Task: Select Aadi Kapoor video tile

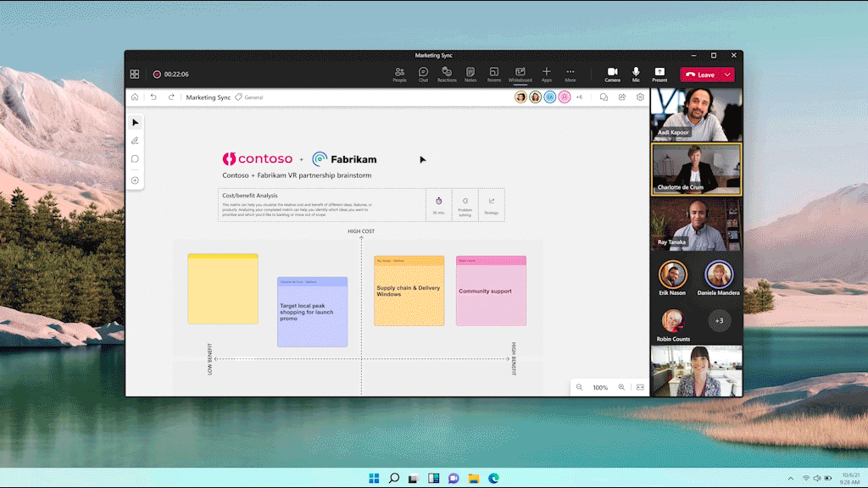Action: [x=697, y=114]
